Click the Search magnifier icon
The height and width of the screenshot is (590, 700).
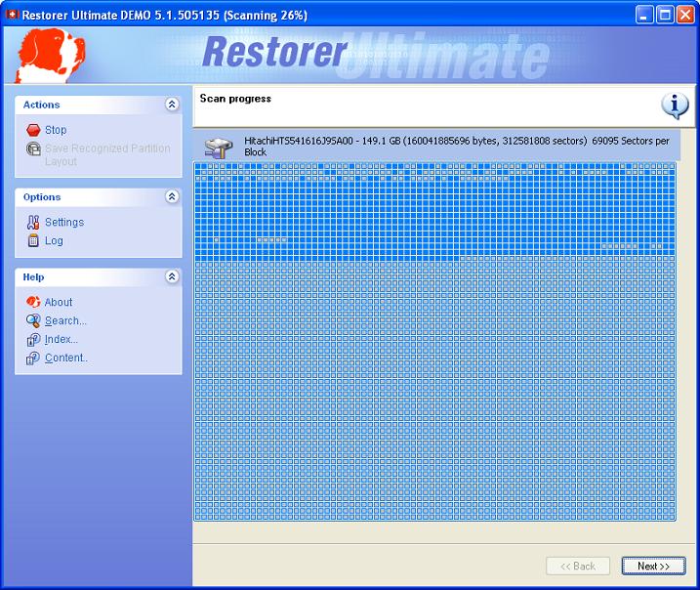pos(33,320)
